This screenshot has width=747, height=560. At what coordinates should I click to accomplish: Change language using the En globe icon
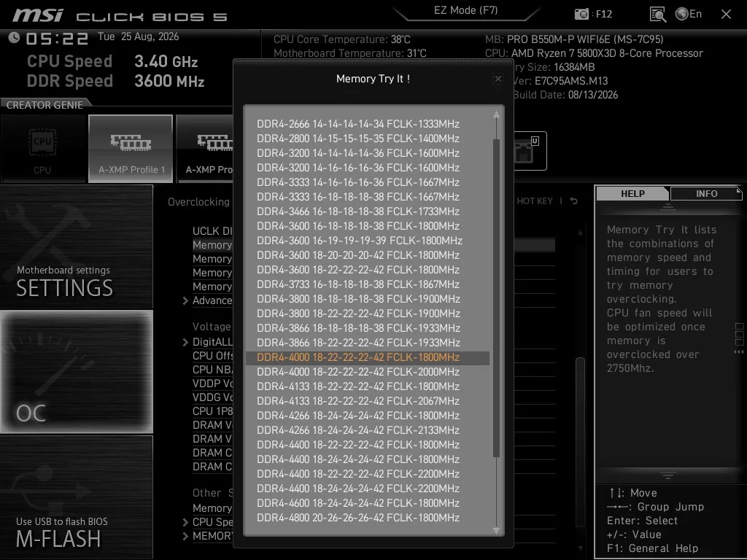tap(689, 14)
